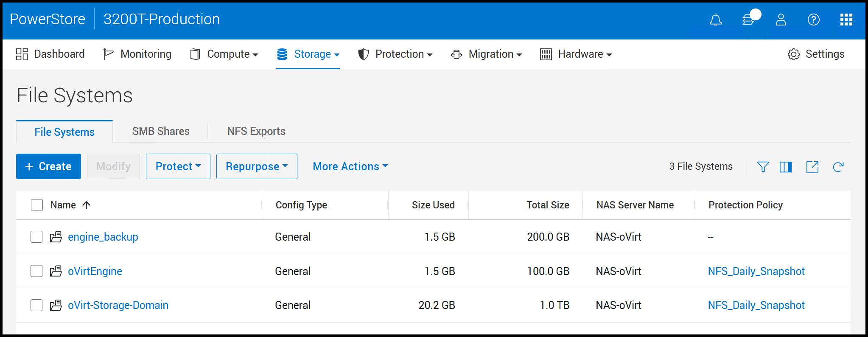Click the Total Size column header
868x337 pixels.
[548, 205]
